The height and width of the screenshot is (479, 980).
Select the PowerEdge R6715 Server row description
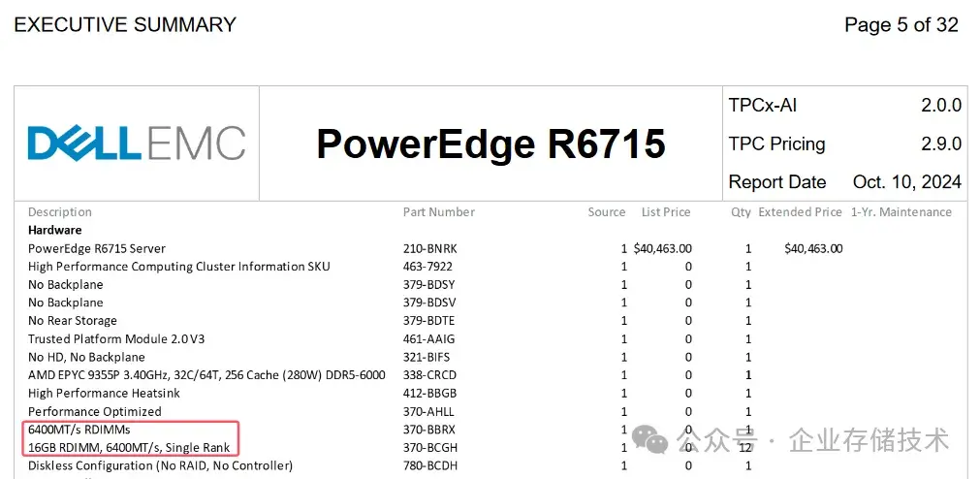(x=97, y=248)
